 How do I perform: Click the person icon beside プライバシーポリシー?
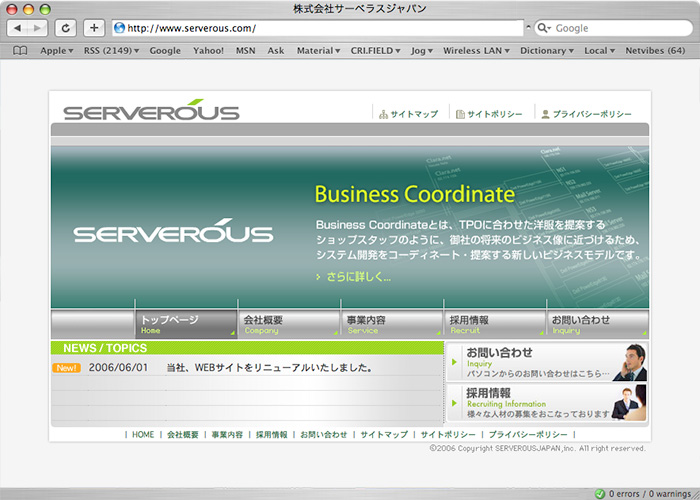545,114
